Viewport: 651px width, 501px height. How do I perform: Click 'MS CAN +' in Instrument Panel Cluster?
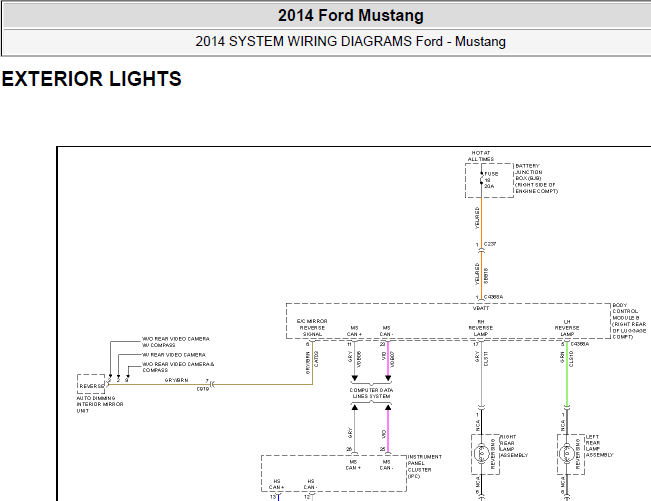pyautogui.click(x=353, y=465)
